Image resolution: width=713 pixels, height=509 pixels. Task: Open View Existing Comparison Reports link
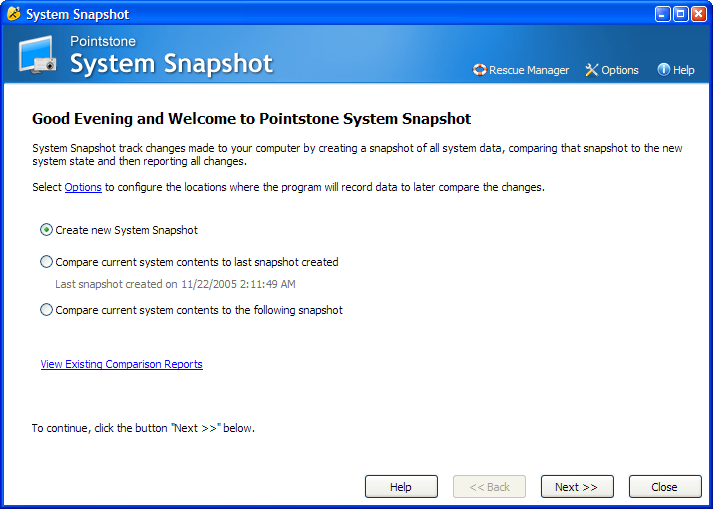click(121, 364)
